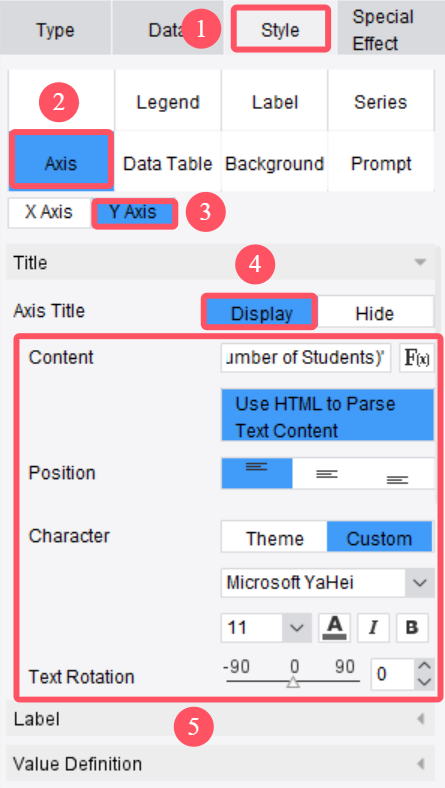Viewport: 445px width, 788px height.
Task: Set title position to top alignment
Action: click(x=256, y=473)
